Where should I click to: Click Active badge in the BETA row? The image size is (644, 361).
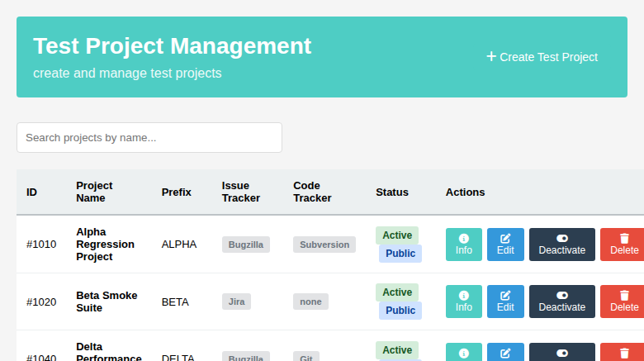point(397,292)
